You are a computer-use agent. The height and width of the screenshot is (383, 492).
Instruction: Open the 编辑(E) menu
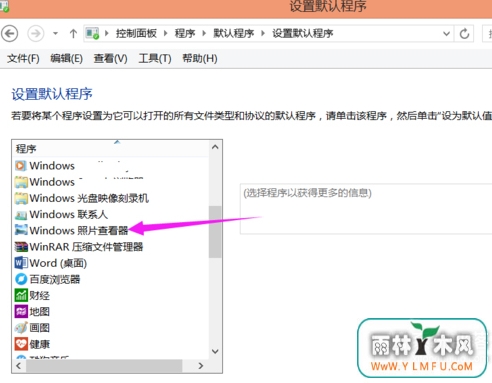(x=66, y=59)
